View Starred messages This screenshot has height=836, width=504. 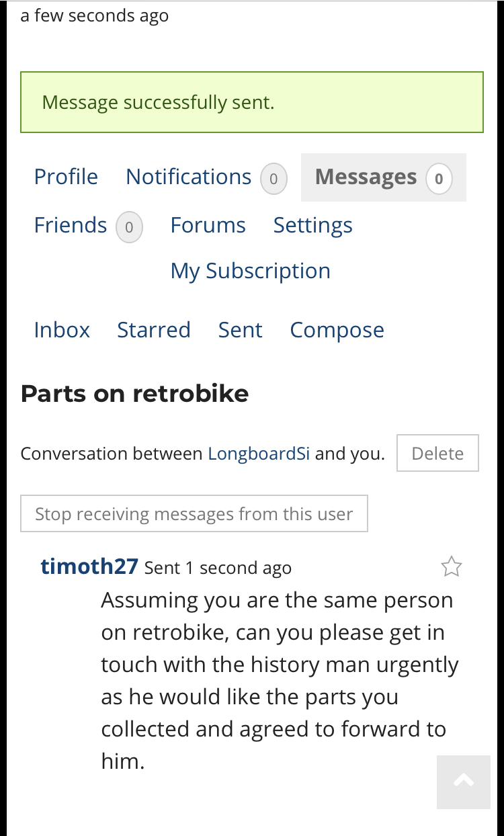pos(154,330)
